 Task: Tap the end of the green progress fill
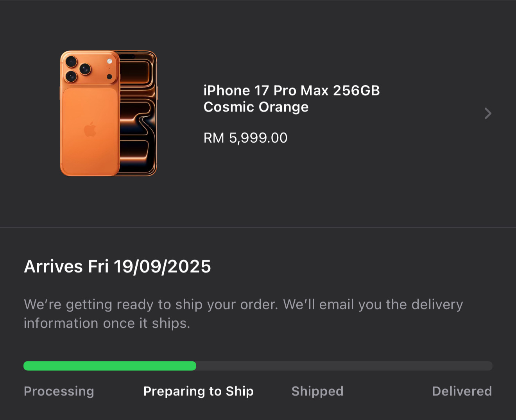(x=193, y=366)
